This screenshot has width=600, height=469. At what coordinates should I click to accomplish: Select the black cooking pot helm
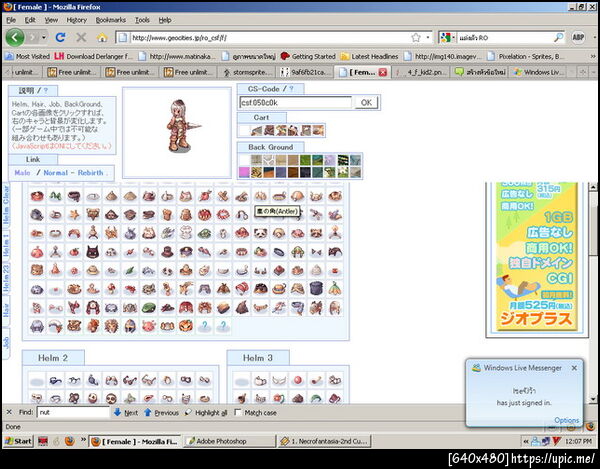tap(316, 289)
